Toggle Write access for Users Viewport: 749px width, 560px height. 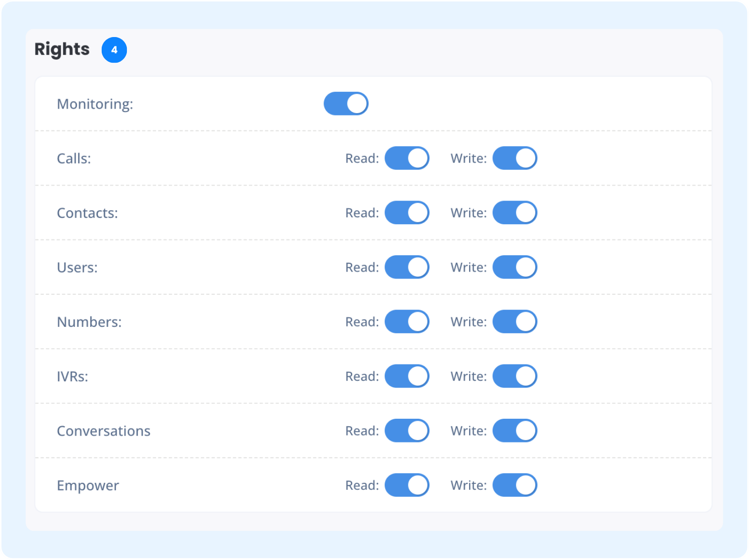514,267
